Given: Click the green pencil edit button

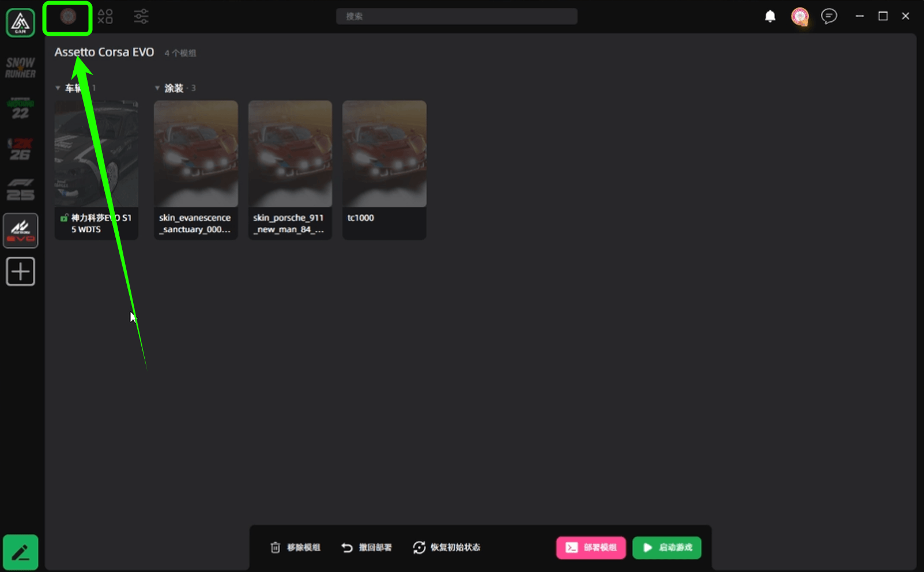Looking at the screenshot, I should [21, 552].
